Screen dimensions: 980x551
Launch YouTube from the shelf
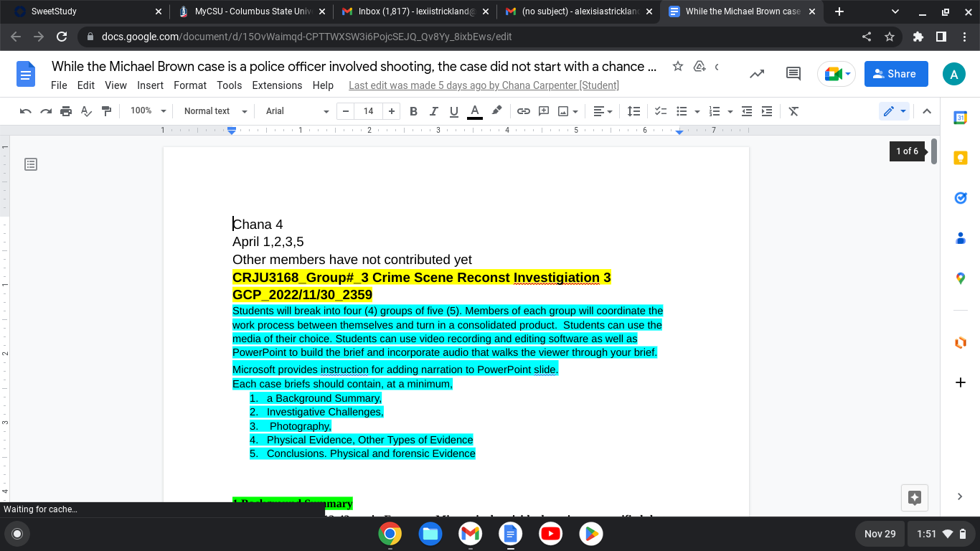click(551, 533)
